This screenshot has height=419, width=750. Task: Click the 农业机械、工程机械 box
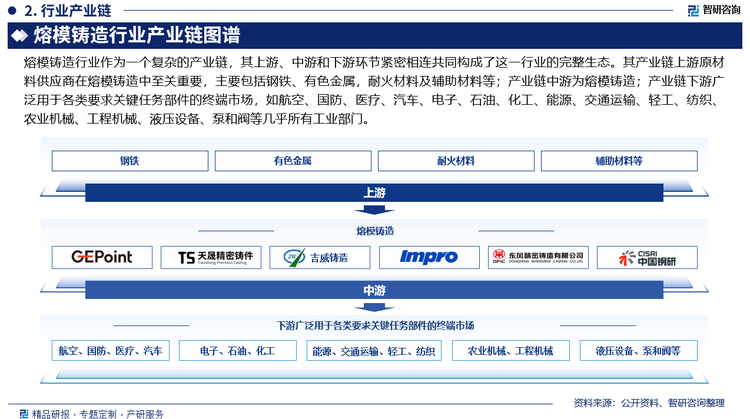coord(511,351)
